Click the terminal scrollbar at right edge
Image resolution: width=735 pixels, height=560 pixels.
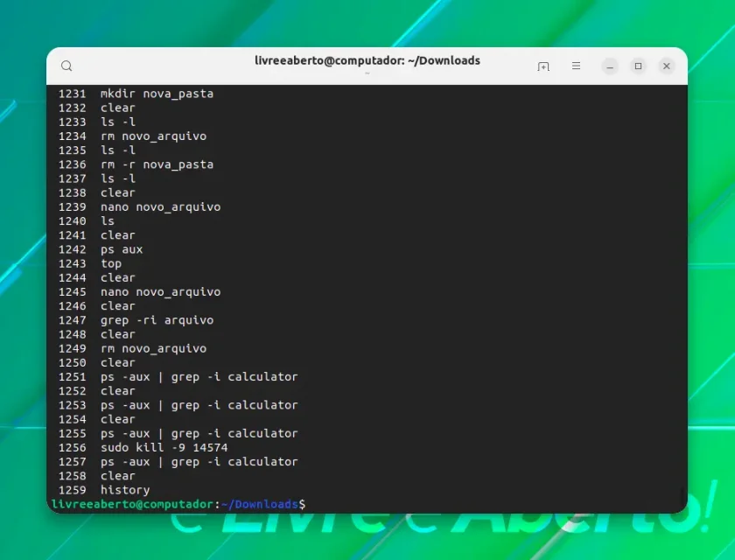pyautogui.click(x=683, y=497)
